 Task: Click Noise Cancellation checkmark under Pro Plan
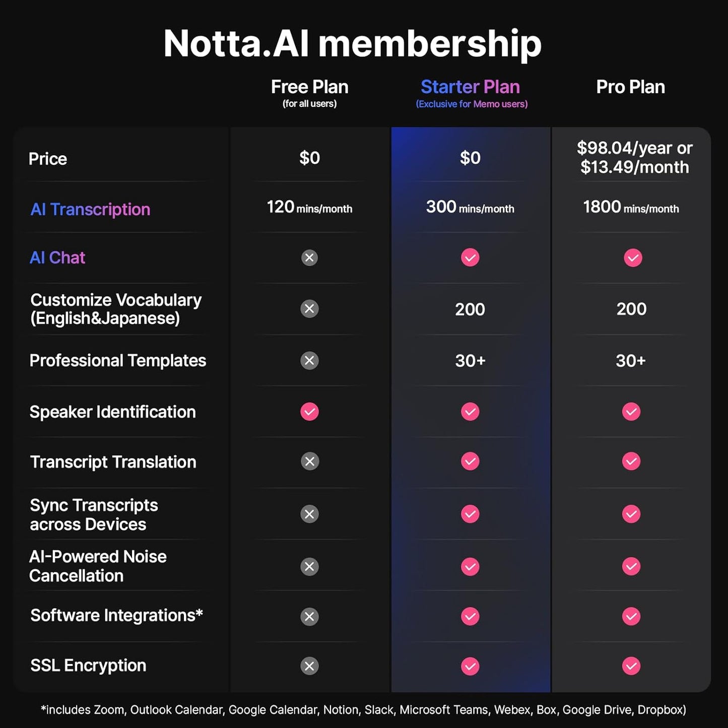click(x=631, y=566)
